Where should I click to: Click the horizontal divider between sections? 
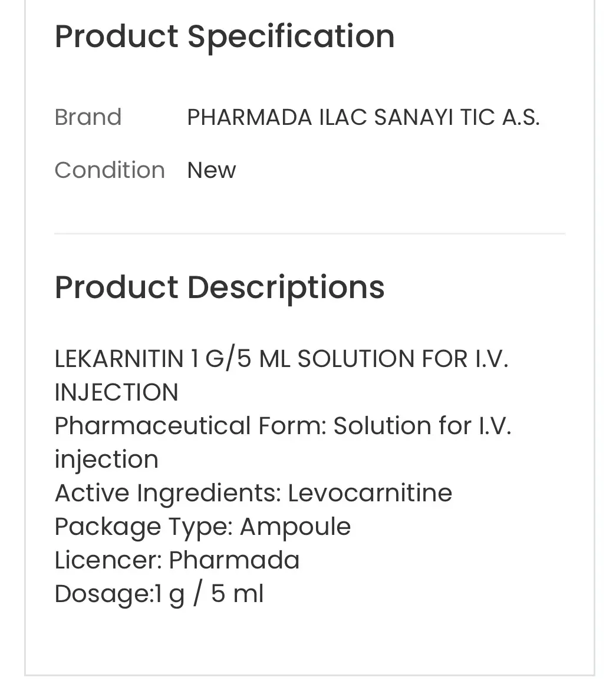pyautogui.click(x=309, y=234)
